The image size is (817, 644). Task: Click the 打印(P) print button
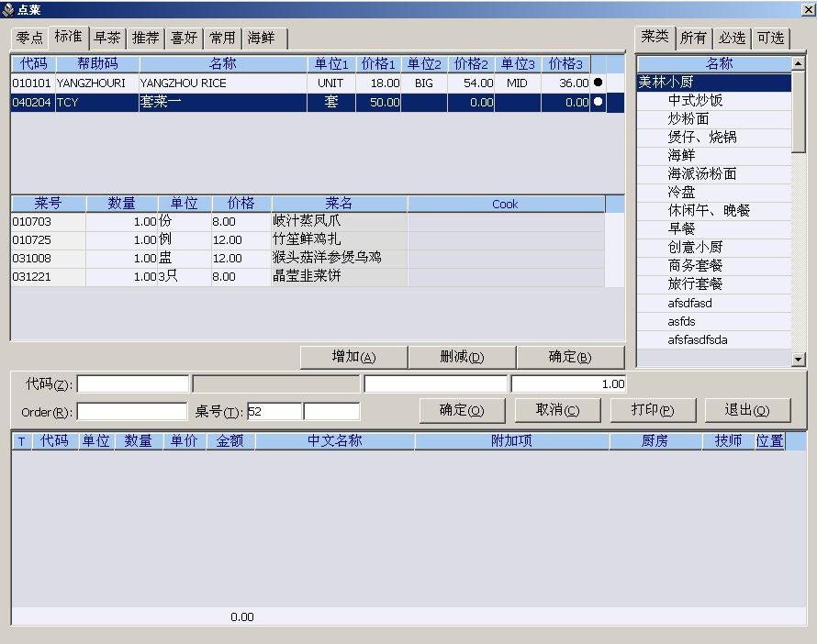coord(653,410)
